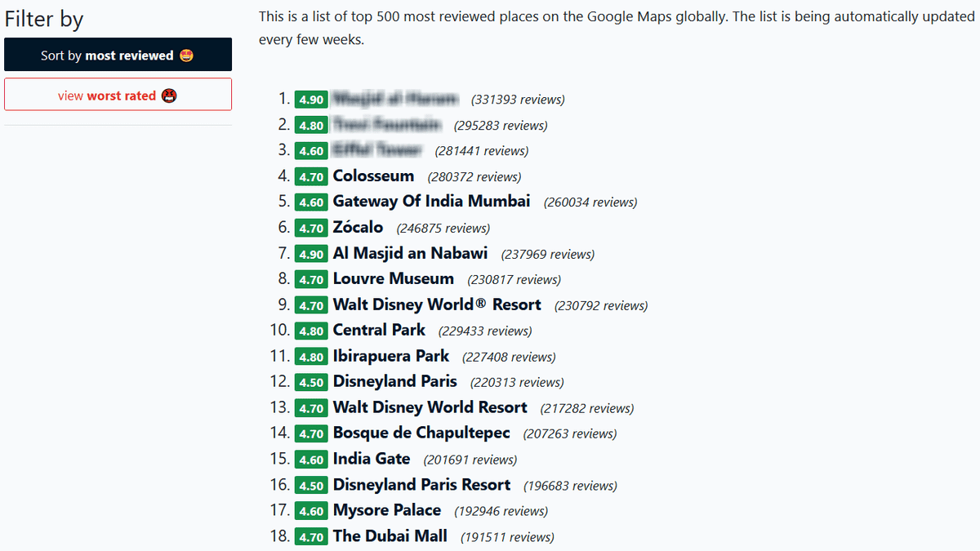Click the "(280372 reviews)" count beside Colosseum
Image resolution: width=980 pixels, height=551 pixels.
click(474, 177)
